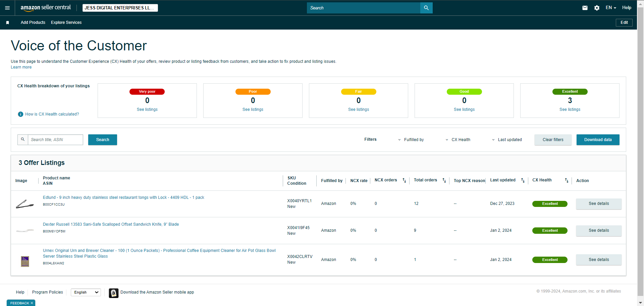See details for the Urnex cleaner listing
The width and height of the screenshot is (644, 306).
599,260
